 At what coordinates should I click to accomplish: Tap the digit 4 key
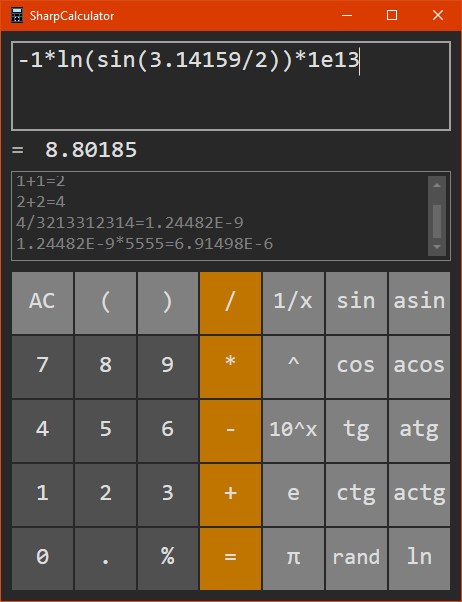[x=42, y=431]
